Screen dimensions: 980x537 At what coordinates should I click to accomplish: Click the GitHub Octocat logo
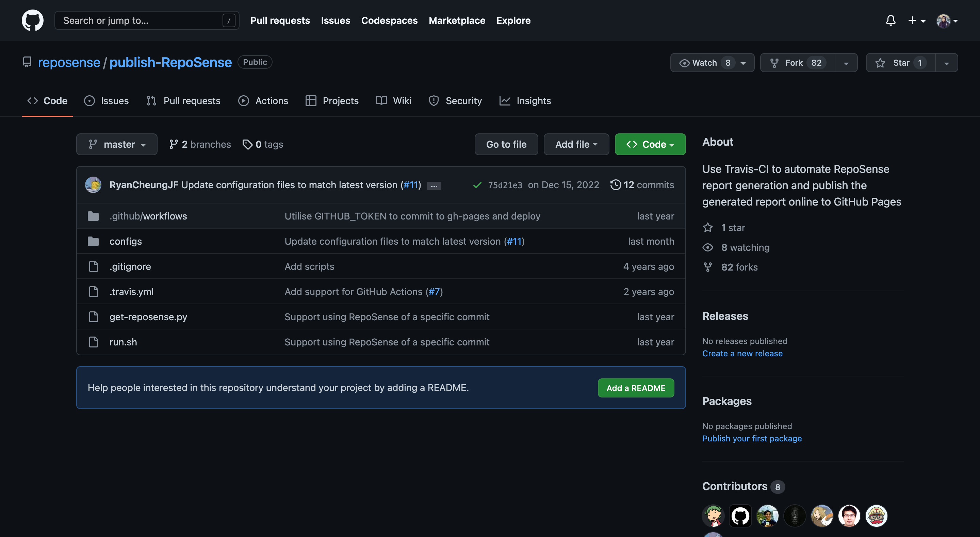tap(32, 20)
